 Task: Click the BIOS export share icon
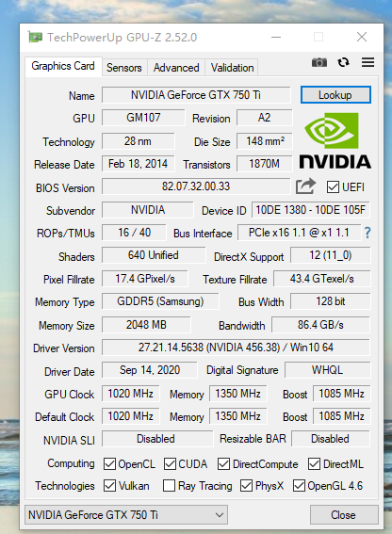(305, 186)
